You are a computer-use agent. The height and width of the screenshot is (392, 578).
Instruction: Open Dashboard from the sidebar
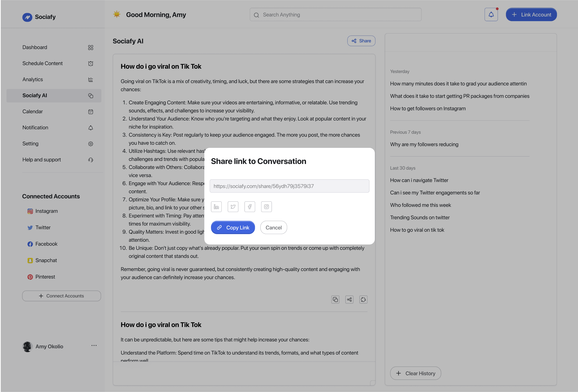(x=35, y=47)
